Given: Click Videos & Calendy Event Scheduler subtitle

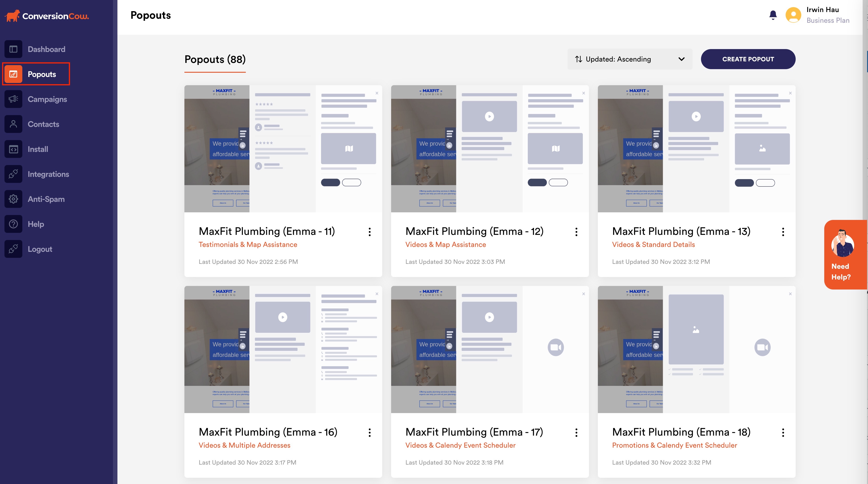Looking at the screenshot, I should tap(461, 445).
